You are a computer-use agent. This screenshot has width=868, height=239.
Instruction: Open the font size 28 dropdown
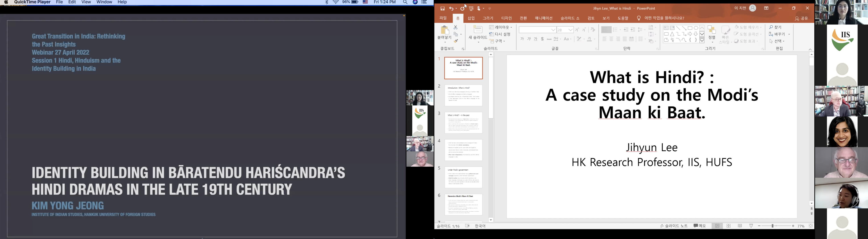point(570,30)
